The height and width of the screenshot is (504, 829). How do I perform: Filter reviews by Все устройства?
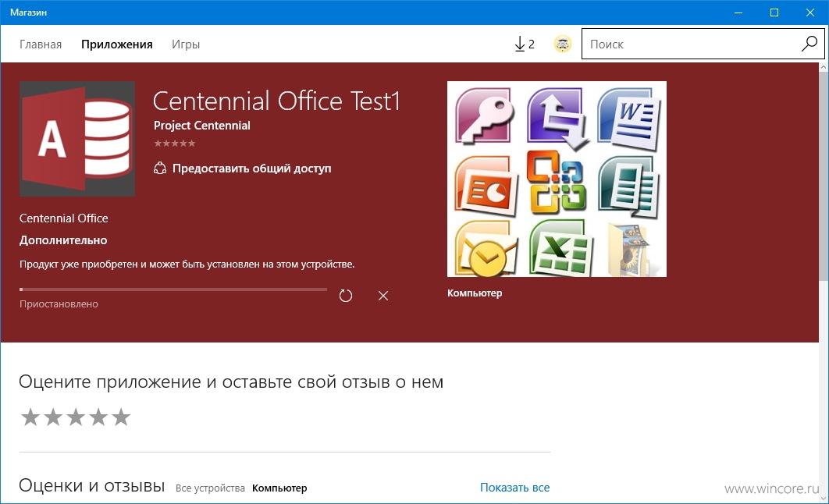tap(210, 488)
